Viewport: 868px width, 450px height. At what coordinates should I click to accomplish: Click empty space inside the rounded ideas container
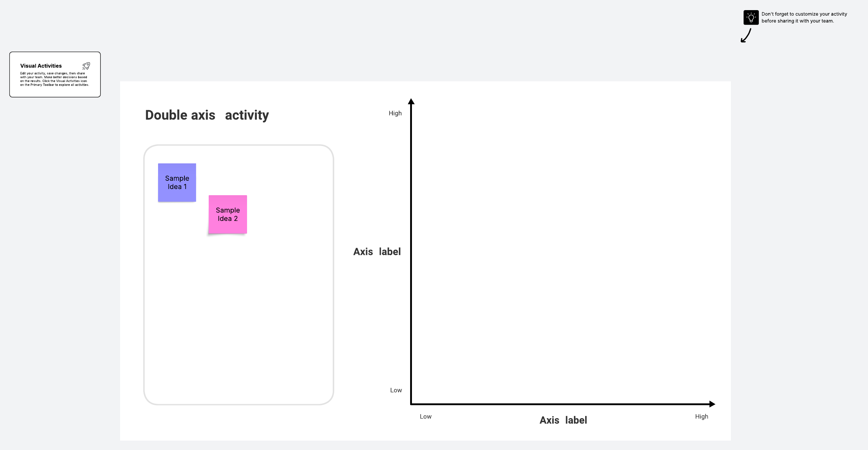(x=239, y=318)
